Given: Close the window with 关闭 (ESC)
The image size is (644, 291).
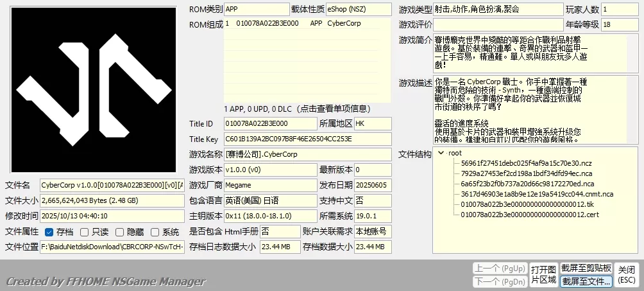Looking at the screenshot, I should pyautogui.click(x=626, y=275).
